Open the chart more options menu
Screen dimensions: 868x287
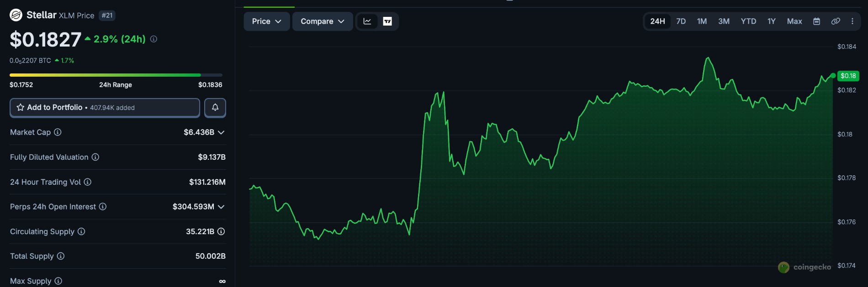point(852,21)
